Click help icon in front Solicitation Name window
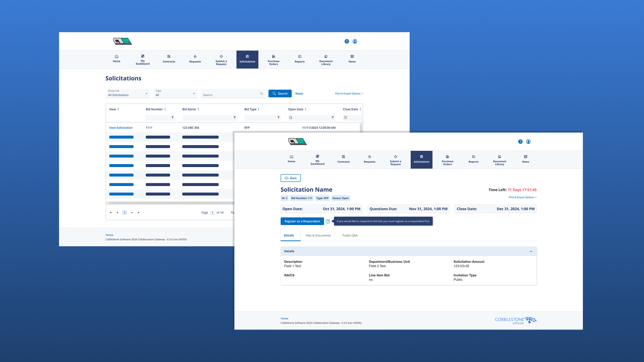 coord(520,141)
